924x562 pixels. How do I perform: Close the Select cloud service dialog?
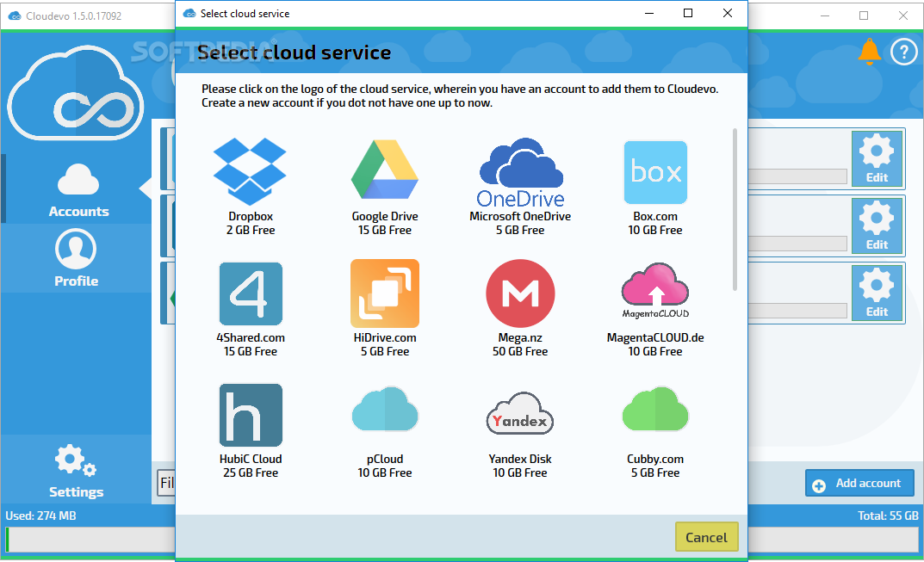click(x=728, y=13)
